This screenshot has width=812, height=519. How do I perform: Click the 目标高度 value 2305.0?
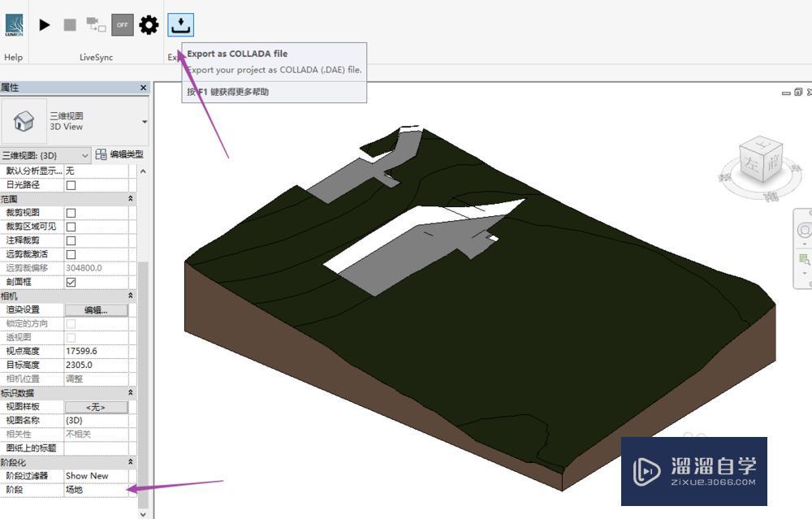click(x=97, y=365)
